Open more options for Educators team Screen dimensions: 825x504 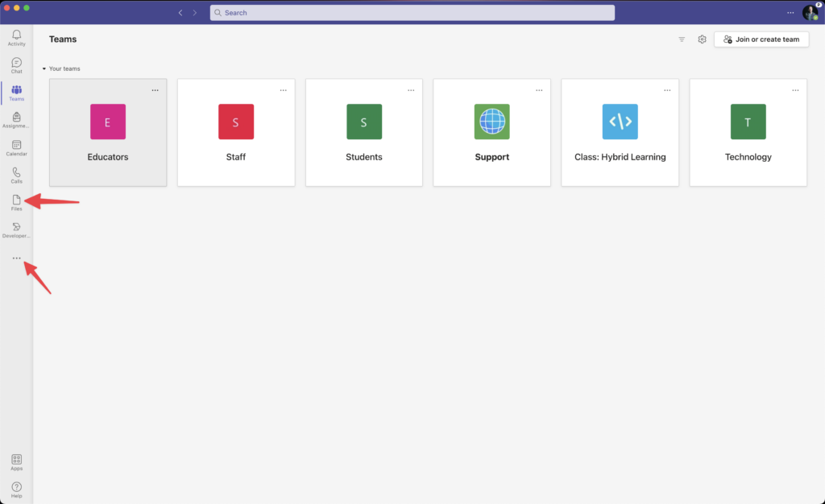(155, 90)
